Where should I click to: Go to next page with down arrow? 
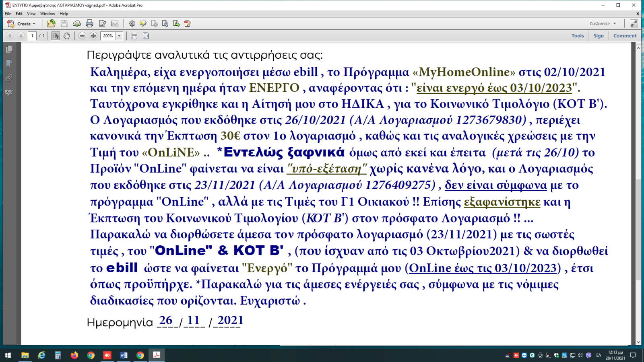21,36
